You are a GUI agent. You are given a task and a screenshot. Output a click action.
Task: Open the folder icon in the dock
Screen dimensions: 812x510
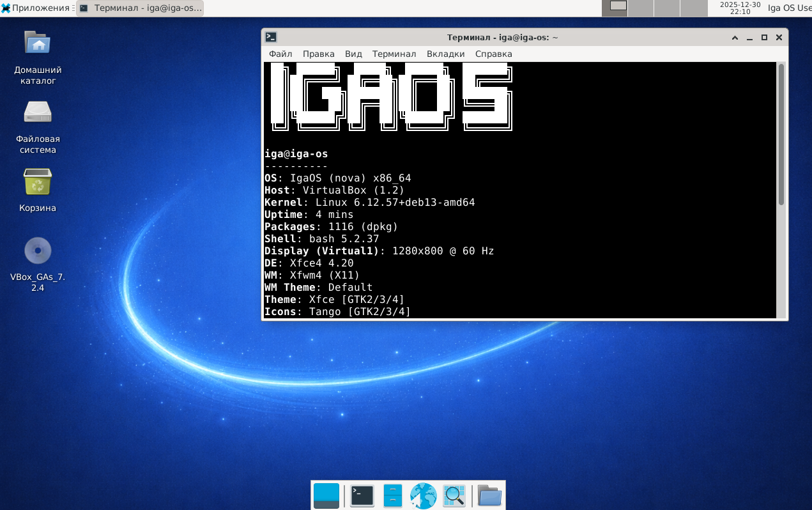pyautogui.click(x=489, y=495)
